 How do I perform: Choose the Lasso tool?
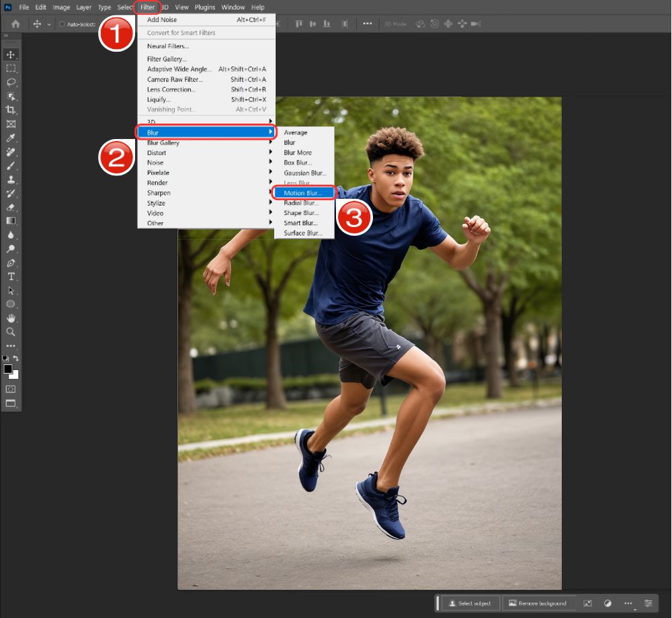click(11, 82)
